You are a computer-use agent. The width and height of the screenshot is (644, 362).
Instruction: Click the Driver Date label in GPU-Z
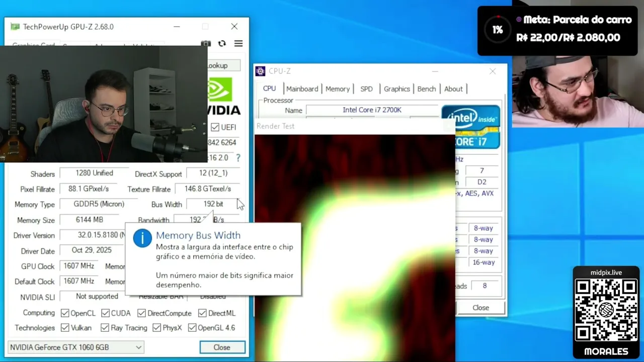coord(38,251)
